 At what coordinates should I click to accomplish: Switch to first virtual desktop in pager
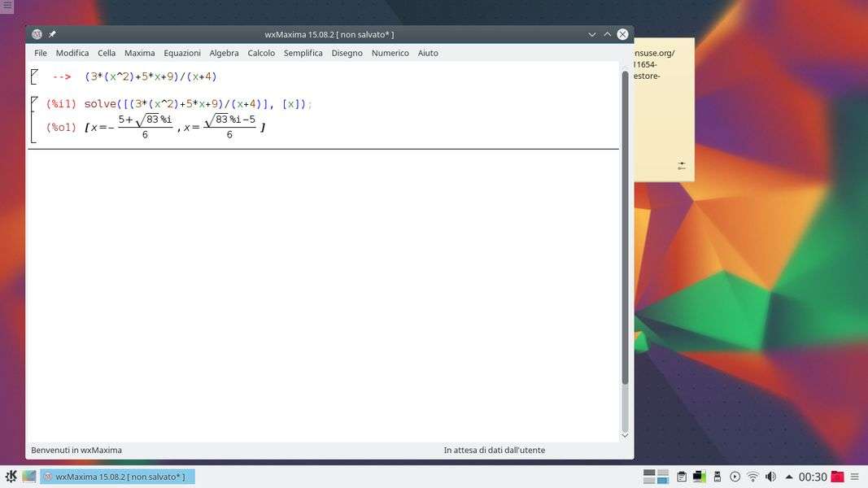tap(649, 473)
